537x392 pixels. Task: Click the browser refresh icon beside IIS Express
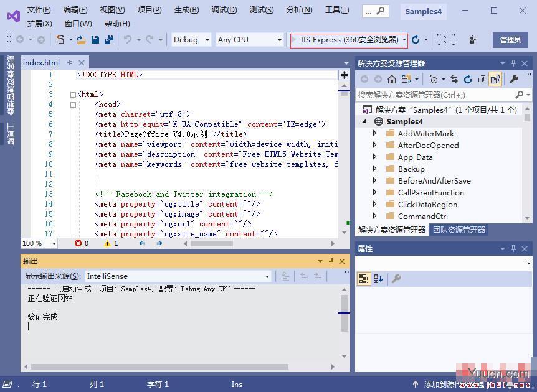pos(416,40)
